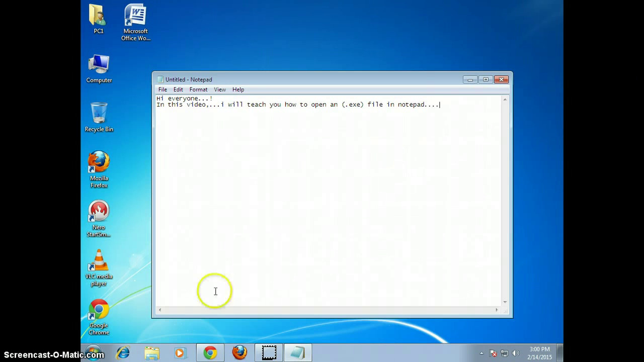Click the line starting "In this video"

click(298, 105)
